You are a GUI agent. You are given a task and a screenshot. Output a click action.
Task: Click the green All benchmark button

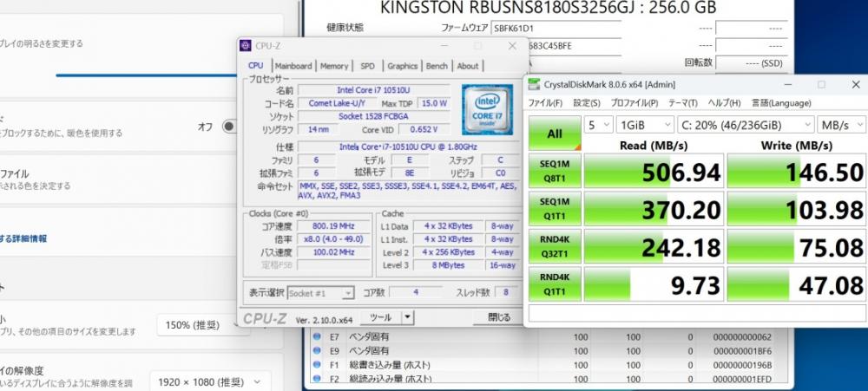(555, 134)
